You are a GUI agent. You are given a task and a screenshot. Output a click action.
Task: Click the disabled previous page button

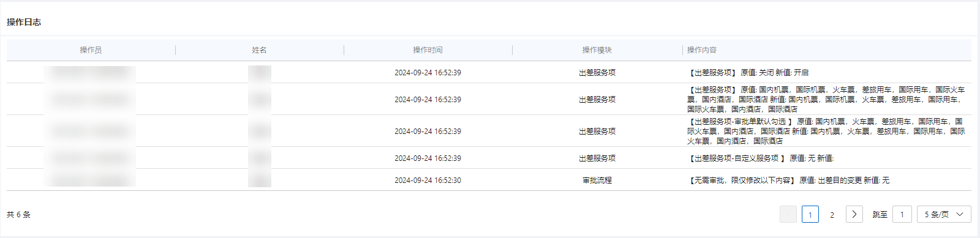(x=788, y=214)
